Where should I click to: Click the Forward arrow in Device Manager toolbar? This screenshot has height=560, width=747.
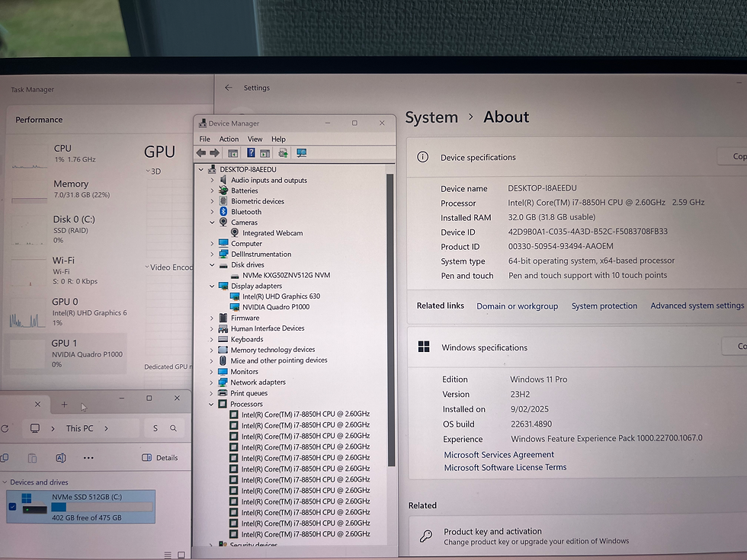tap(214, 153)
